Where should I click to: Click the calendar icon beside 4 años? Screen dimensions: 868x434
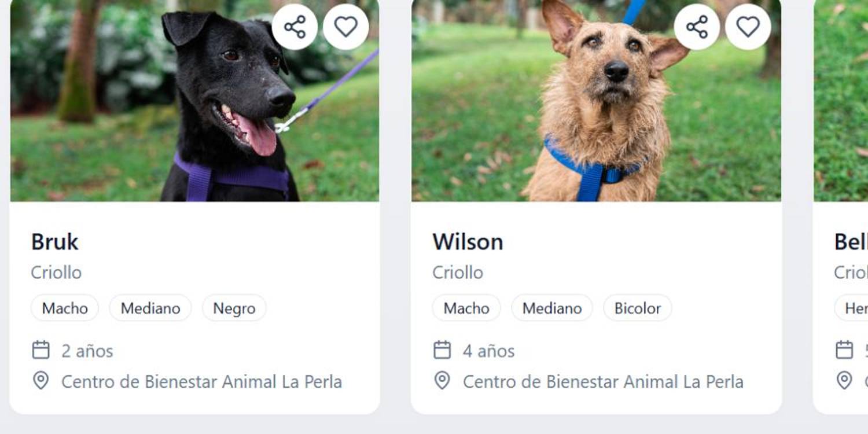click(442, 350)
